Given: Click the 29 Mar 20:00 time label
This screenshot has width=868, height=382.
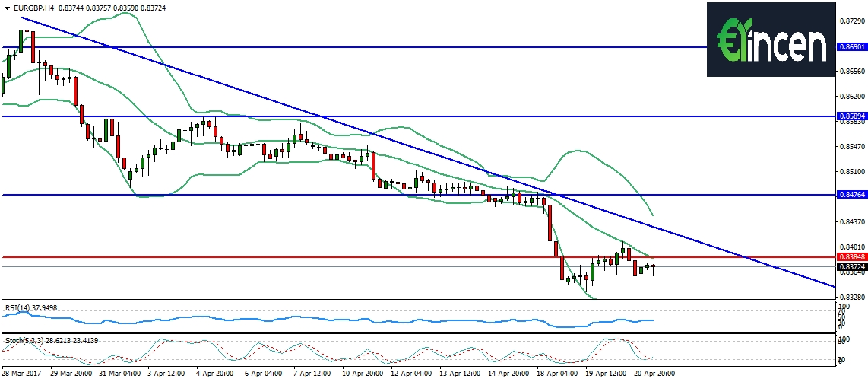Looking at the screenshot, I should tap(70, 374).
